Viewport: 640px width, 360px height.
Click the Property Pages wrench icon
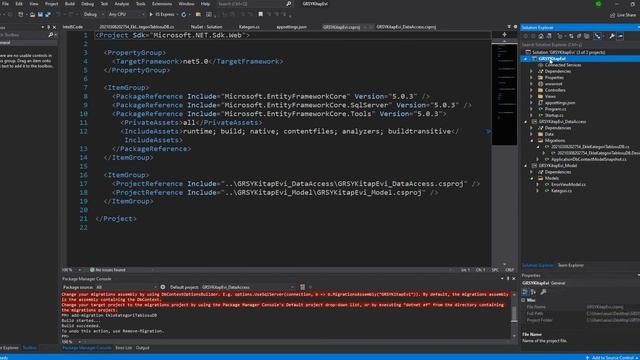coord(543,292)
